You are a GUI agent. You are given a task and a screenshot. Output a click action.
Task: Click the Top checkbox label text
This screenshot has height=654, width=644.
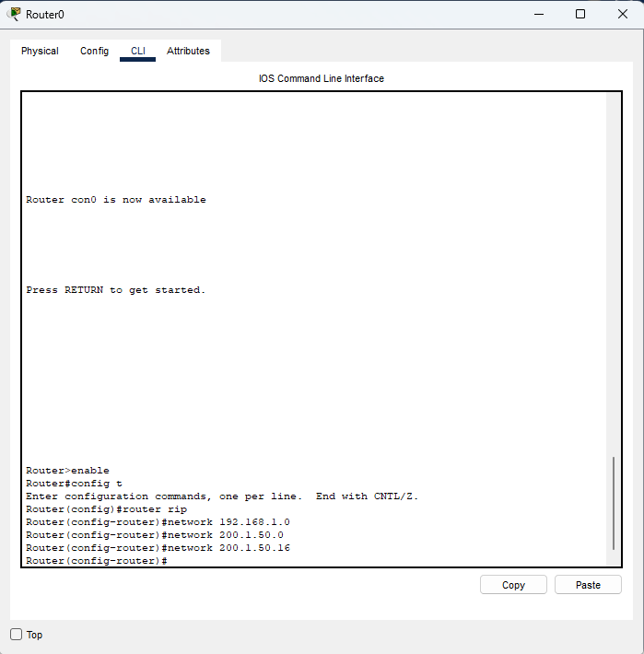pos(35,635)
